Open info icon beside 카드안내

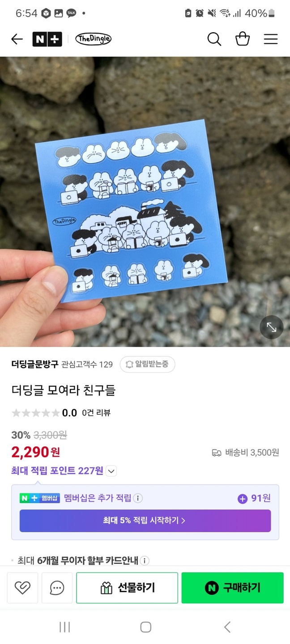pos(145,560)
